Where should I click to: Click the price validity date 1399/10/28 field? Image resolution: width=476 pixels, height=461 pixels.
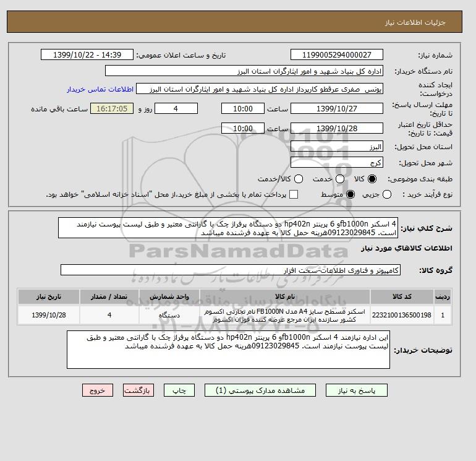pos(337,128)
